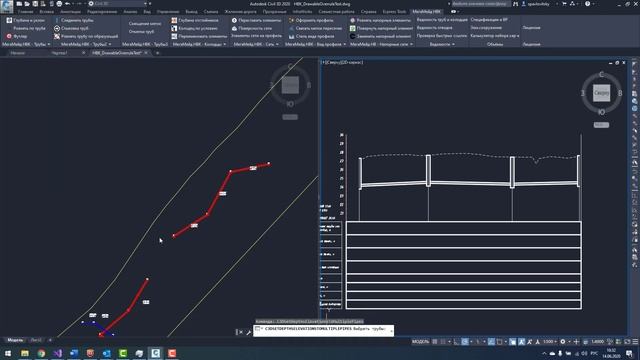Expand the Напорные сети panel dropdown
640x360 pixels.
point(411,44)
